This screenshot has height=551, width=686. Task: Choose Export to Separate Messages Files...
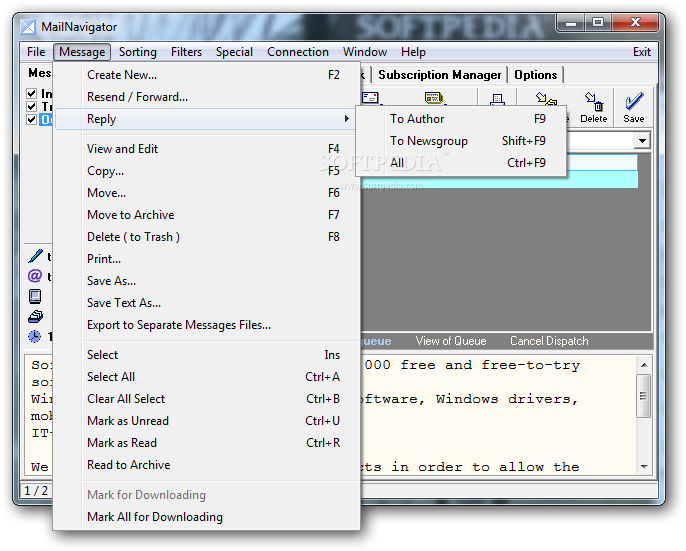click(x=206, y=325)
